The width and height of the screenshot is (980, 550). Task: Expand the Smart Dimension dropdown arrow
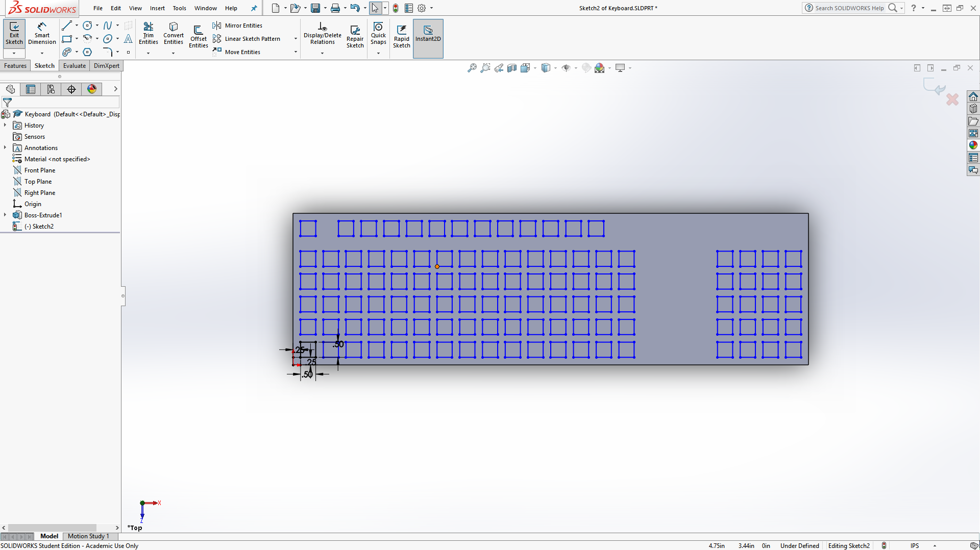[x=42, y=53]
